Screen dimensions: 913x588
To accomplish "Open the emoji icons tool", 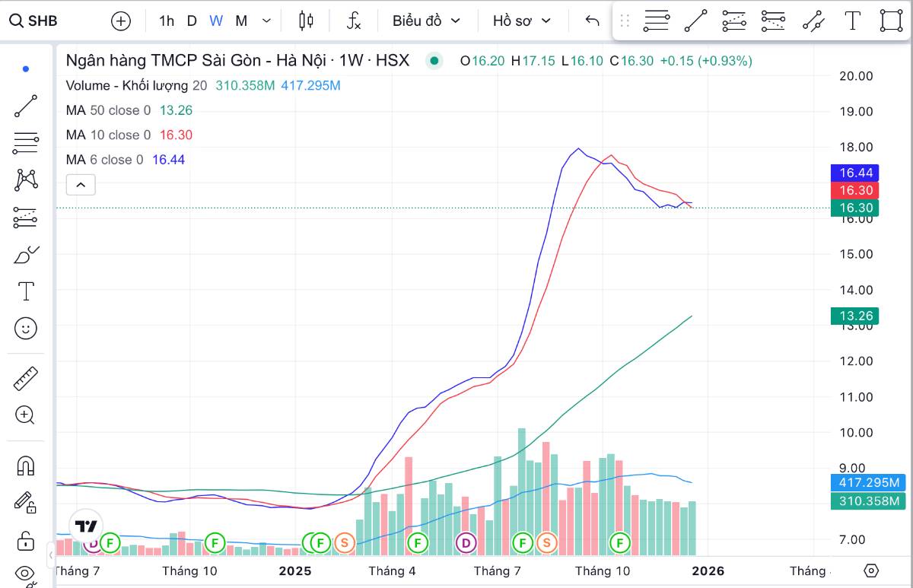I will pyautogui.click(x=26, y=329).
